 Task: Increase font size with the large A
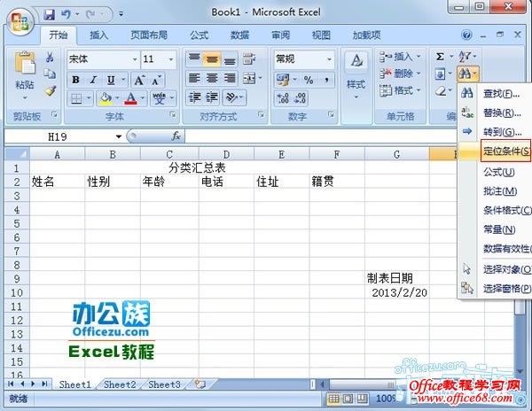(139, 81)
